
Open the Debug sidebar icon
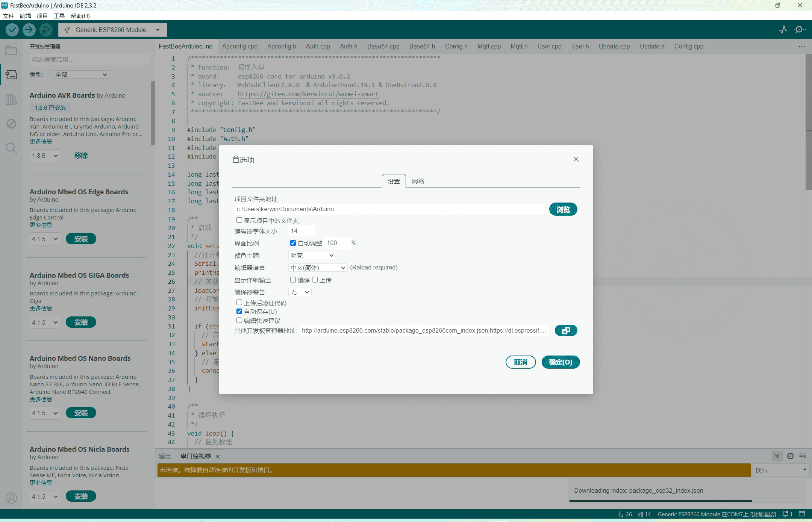tap(11, 124)
